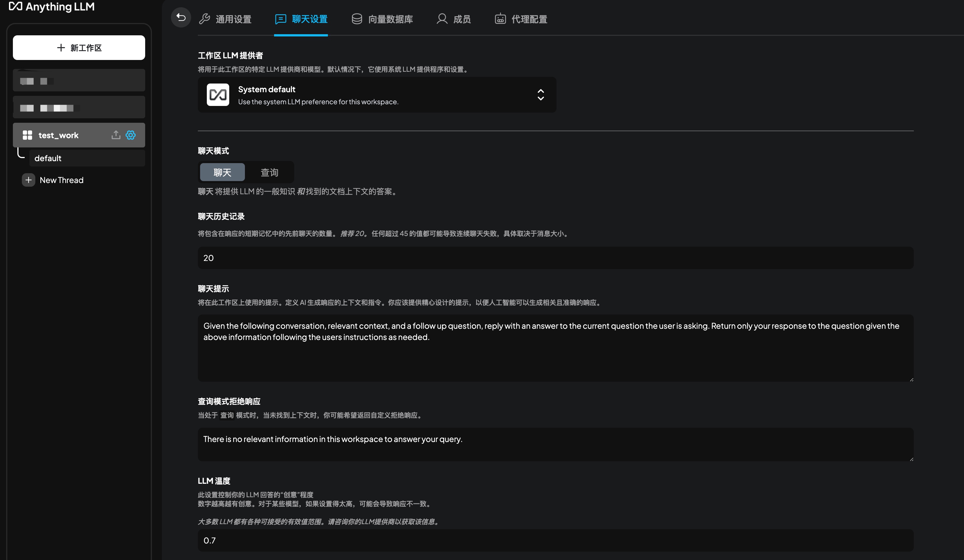Viewport: 964px width, 560px height.
Task: Switch chat mode to 查询
Action: (270, 172)
